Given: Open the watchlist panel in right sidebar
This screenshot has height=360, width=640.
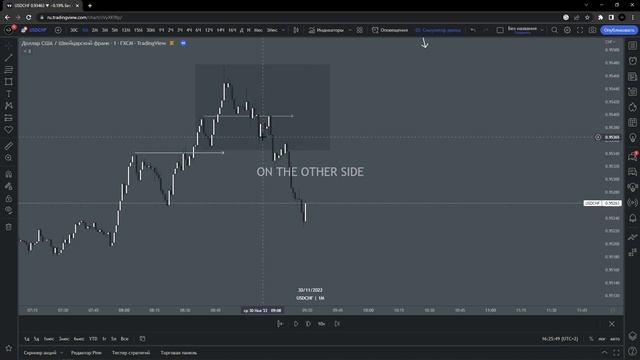Looking at the screenshot, I should tap(633, 46).
